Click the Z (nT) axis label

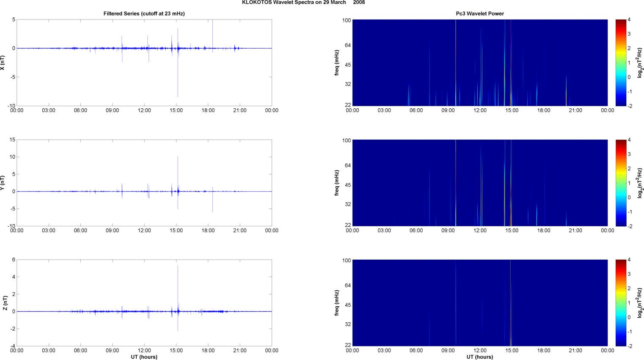point(5,303)
